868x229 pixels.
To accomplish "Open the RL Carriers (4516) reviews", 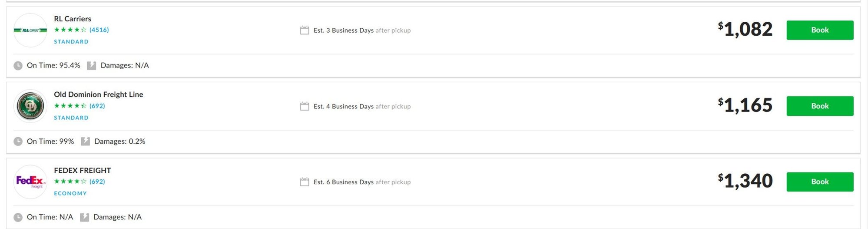I will pyautogui.click(x=99, y=30).
